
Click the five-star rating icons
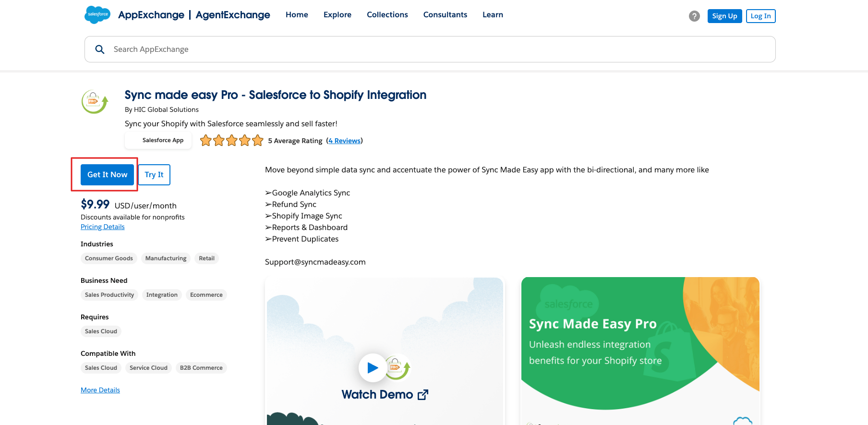click(x=232, y=141)
